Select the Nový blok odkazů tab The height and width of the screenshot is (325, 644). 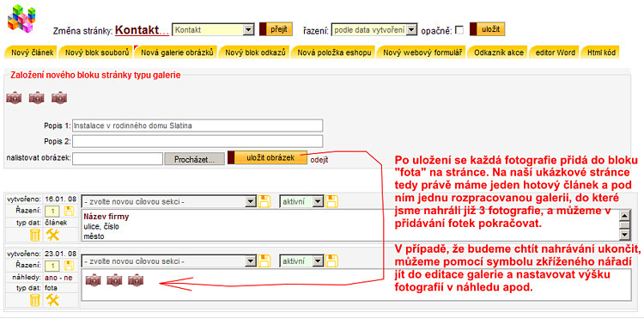tap(255, 52)
